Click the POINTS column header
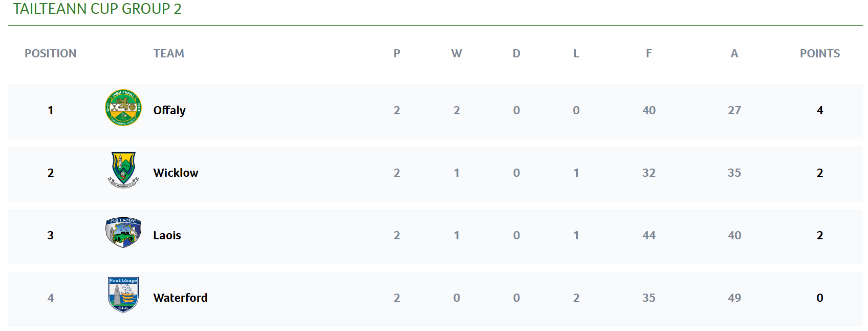Screen dimensions: 868x331 pyautogui.click(x=819, y=53)
